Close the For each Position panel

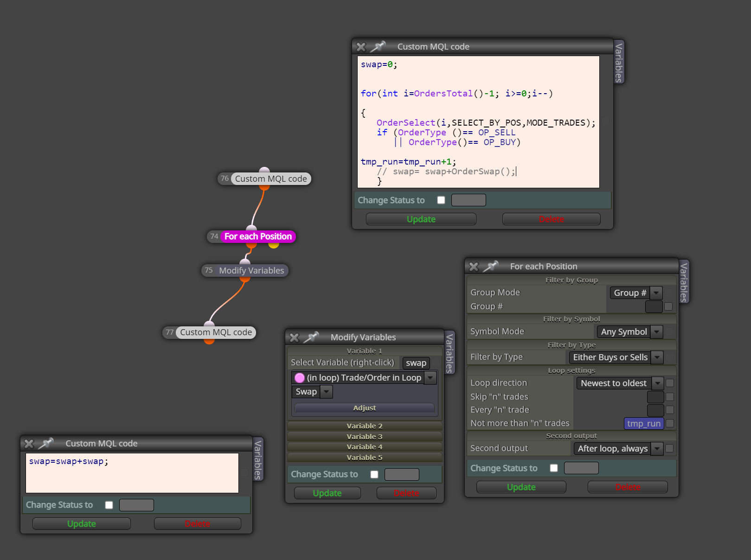click(x=474, y=267)
